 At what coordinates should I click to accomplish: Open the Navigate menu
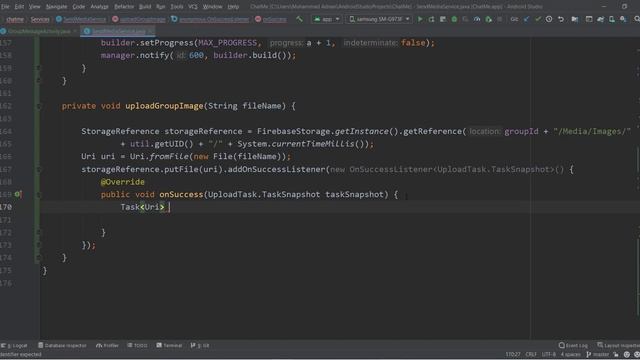coord(56,7)
